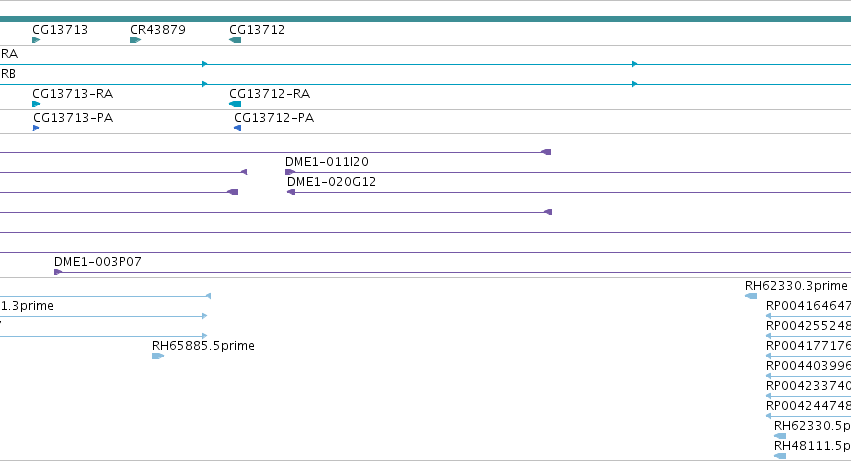Click the CG13712-RA transcript label
Image resolution: width=851 pixels, height=461 pixels.
[x=270, y=94]
